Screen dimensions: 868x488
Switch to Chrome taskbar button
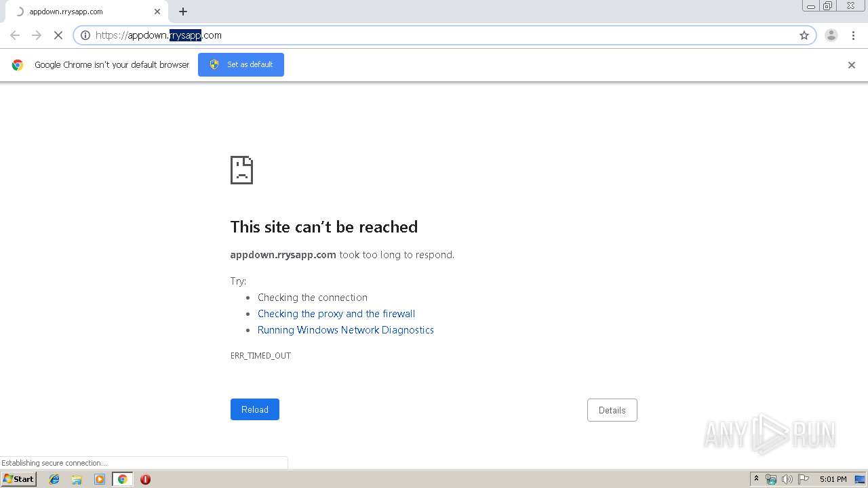(x=122, y=479)
